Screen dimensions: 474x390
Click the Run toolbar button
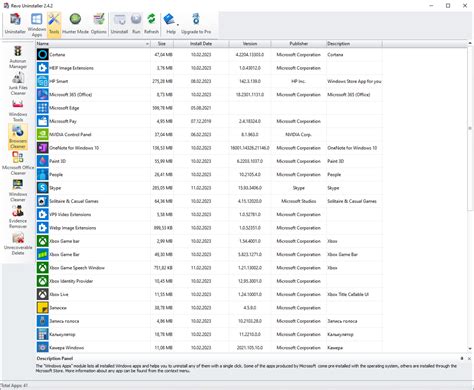pyautogui.click(x=136, y=24)
